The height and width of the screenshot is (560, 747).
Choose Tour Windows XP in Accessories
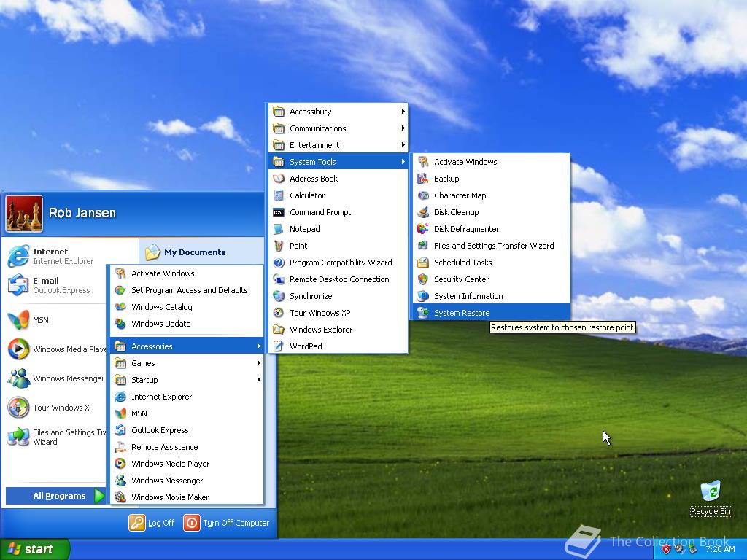point(338,313)
